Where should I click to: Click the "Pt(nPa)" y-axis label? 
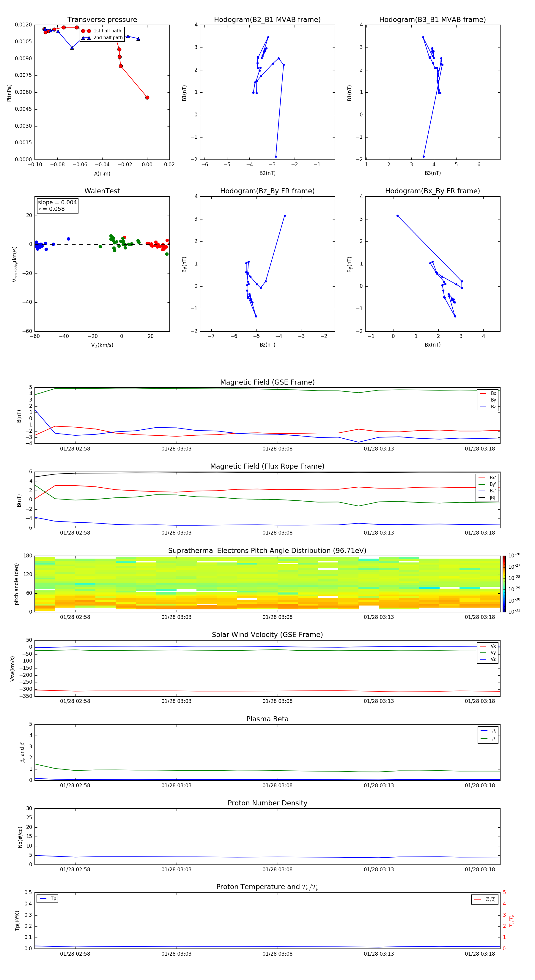click(x=9, y=92)
